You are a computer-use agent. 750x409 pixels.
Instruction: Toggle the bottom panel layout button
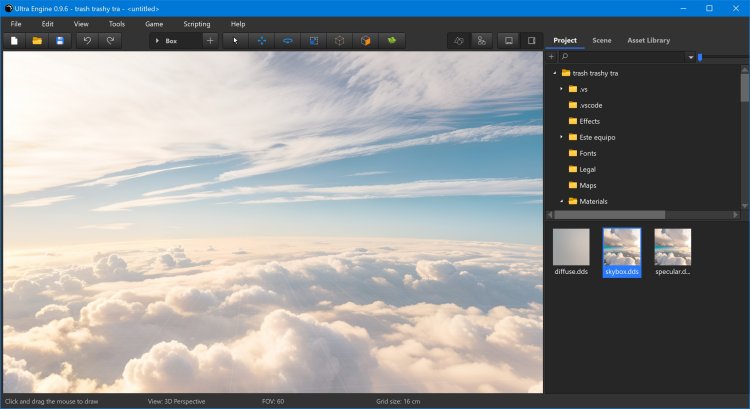pyautogui.click(x=508, y=41)
